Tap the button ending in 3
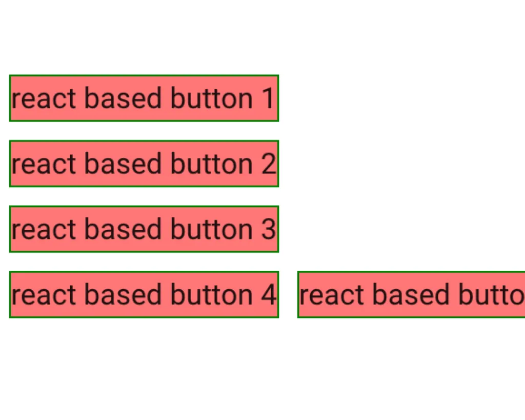Image resolution: width=525 pixels, height=420 pixels. click(144, 229)
